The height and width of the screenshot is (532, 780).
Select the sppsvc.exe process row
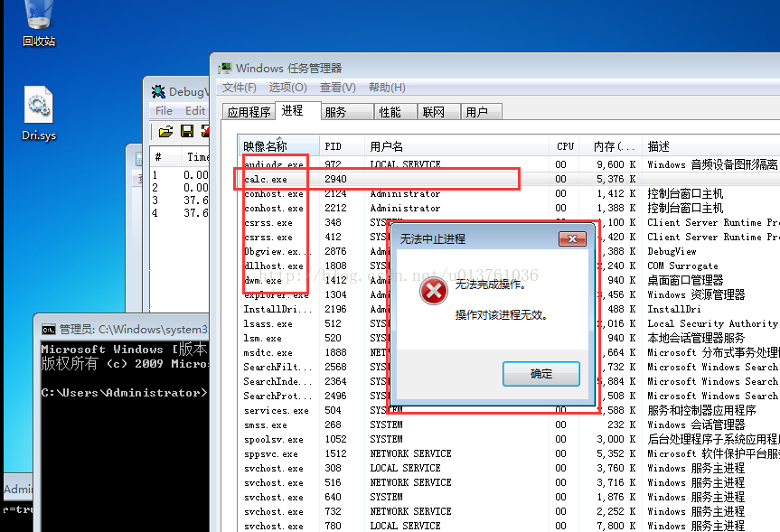click(508, 453)
